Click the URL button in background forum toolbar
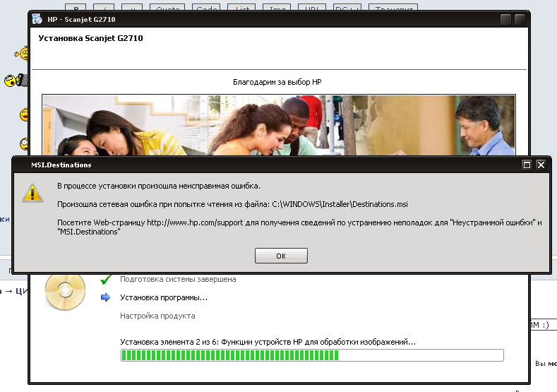 pos(312,8)
